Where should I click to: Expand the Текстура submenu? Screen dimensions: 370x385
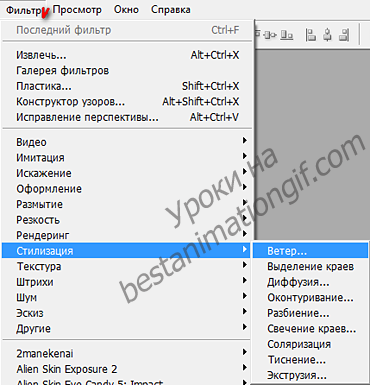click(x=127, y=266)
